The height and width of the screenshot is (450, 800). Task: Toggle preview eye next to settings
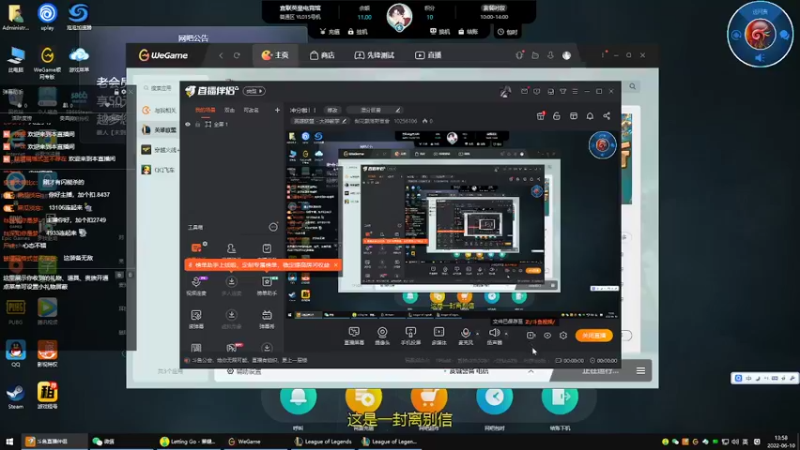547,335
